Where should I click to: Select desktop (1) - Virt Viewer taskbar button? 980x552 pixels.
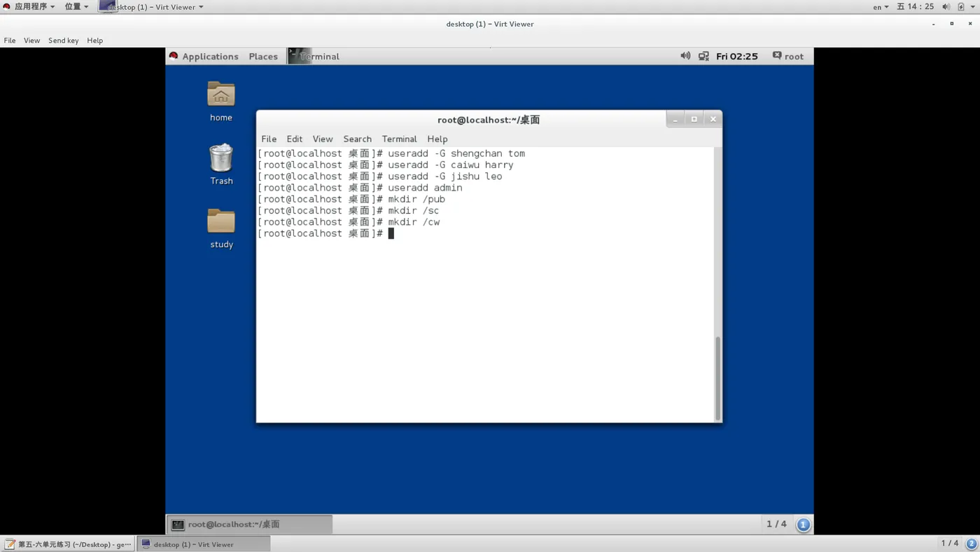(203, 544)
